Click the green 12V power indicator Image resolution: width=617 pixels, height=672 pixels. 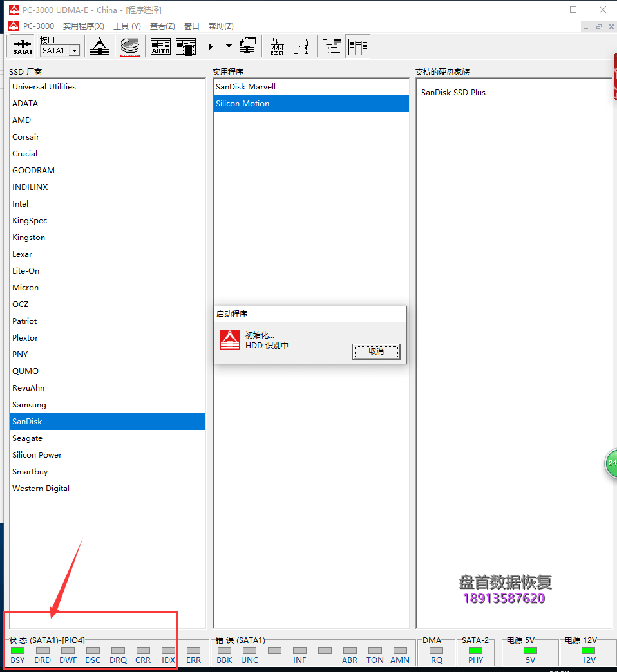tap(588, 650)
